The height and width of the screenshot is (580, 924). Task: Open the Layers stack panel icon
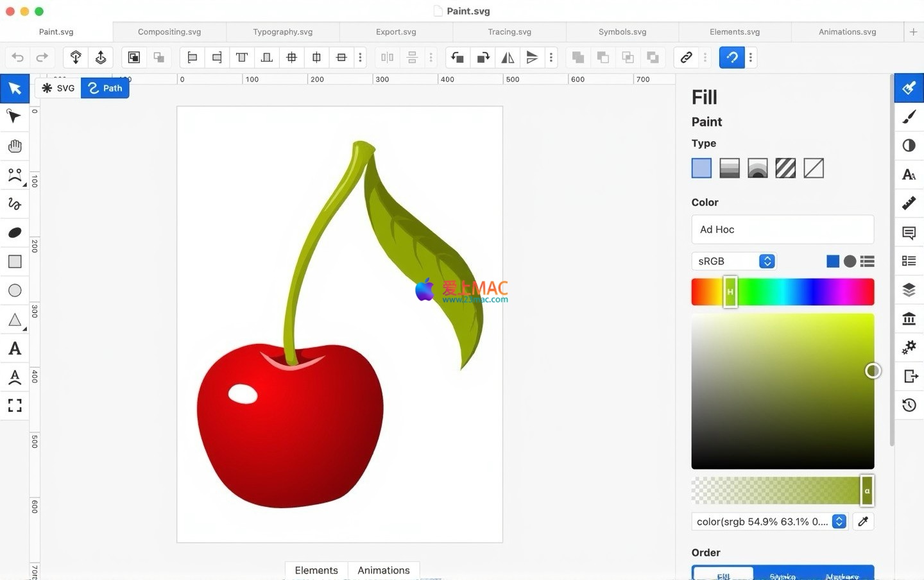click(x=909, y=289)
